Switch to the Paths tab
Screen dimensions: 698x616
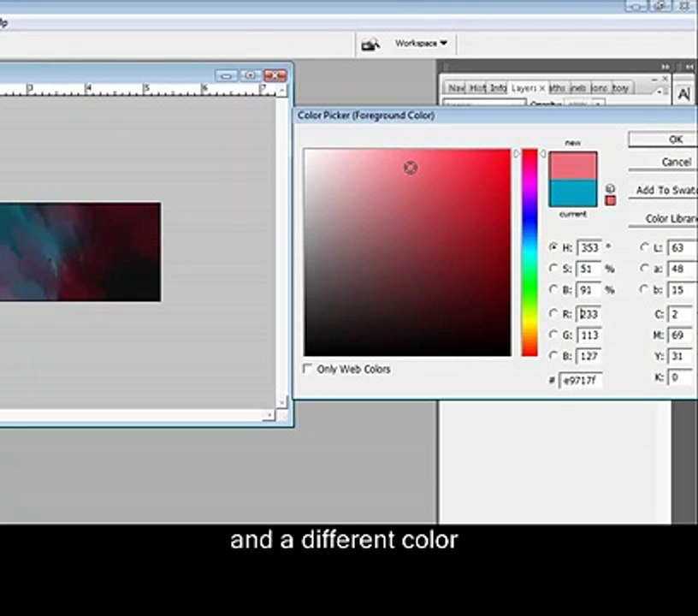[x=558, y=88]
